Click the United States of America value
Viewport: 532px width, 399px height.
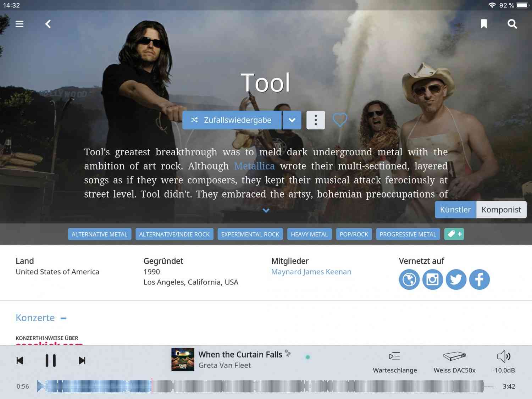(x=57, y=272)
